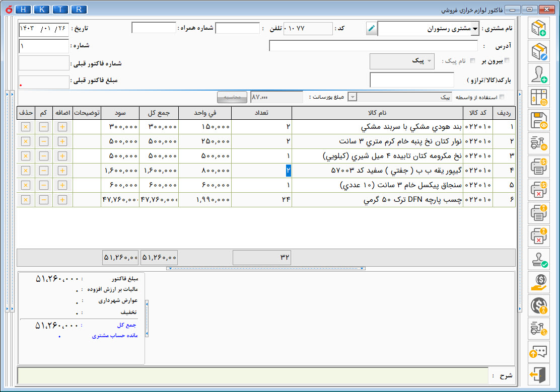Click the hand with dollar payment icon
Image resolution: width=560 pixels, height=392 pixels.
(538, 282)
